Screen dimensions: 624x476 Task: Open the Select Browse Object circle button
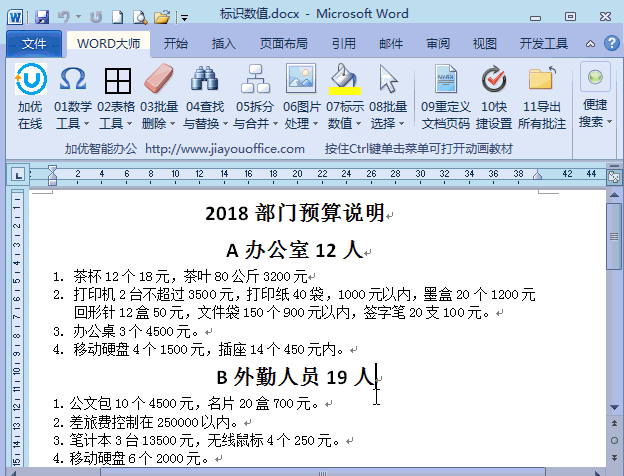point(614,441)
